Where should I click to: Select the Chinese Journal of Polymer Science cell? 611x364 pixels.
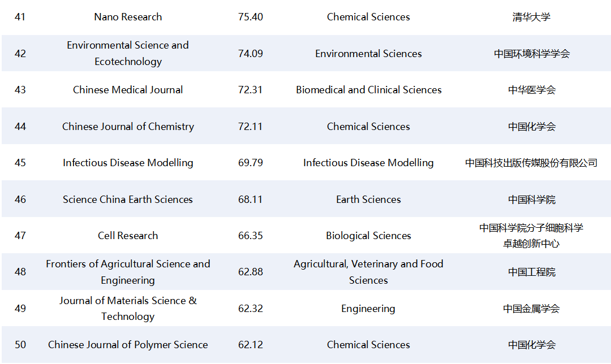(128, 345)
